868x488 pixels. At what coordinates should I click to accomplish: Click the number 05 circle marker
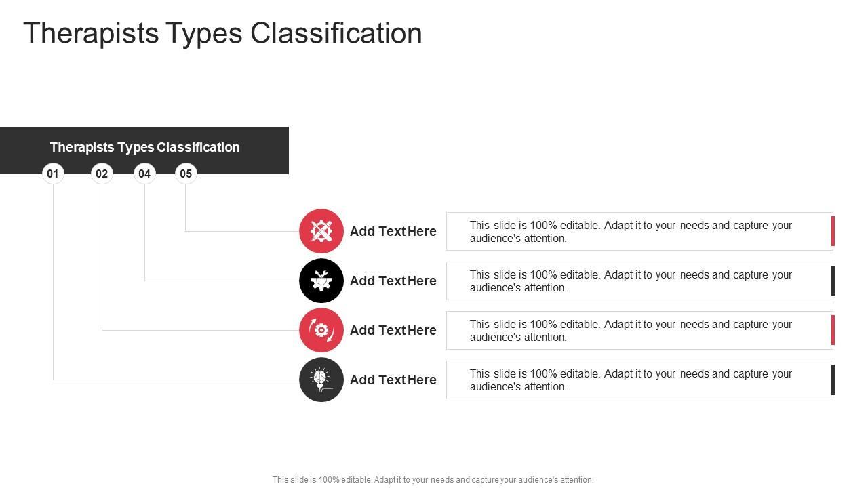point(186,174)
